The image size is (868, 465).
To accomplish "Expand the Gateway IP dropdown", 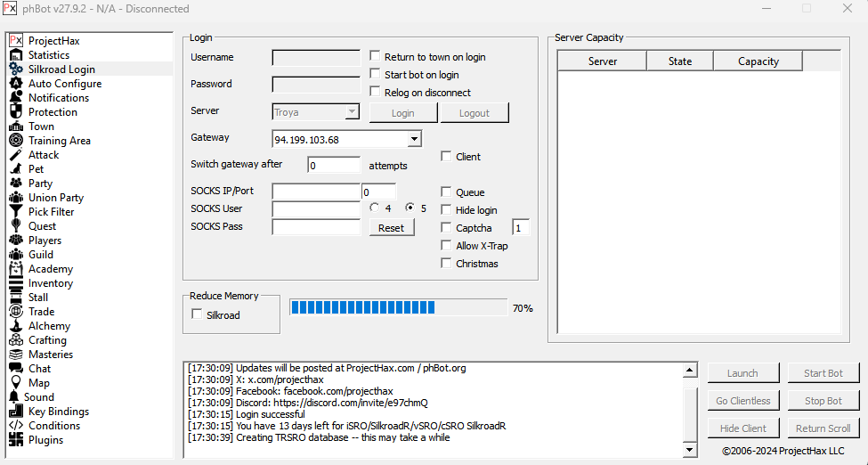I will 414,139.
